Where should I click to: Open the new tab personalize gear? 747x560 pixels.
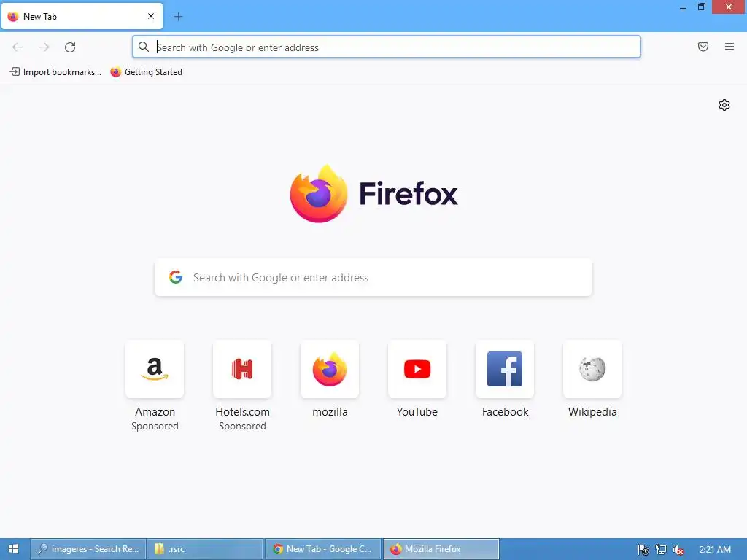click(x=724, y=105)
